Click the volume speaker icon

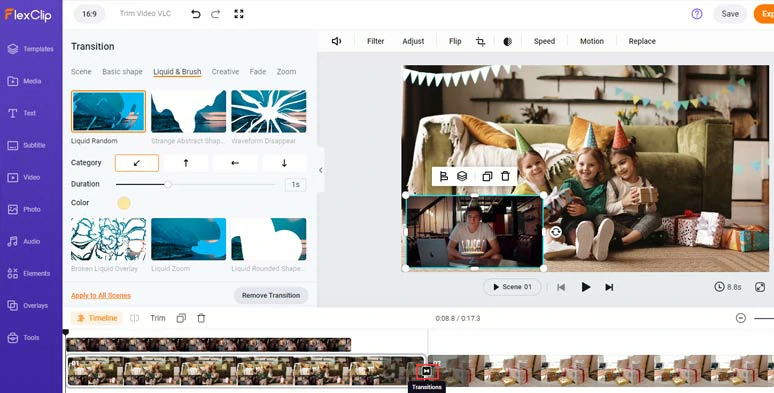click(x=337, y=41)
